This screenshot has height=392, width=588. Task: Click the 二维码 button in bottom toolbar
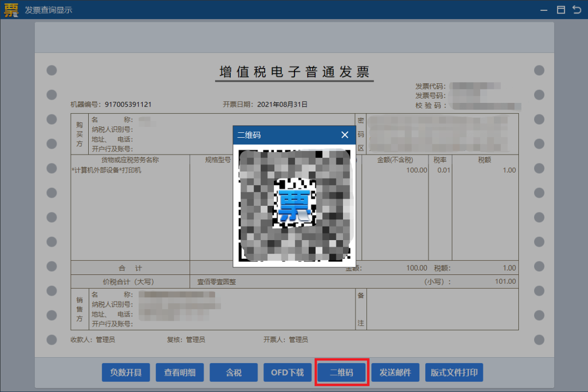click(341, 372)
